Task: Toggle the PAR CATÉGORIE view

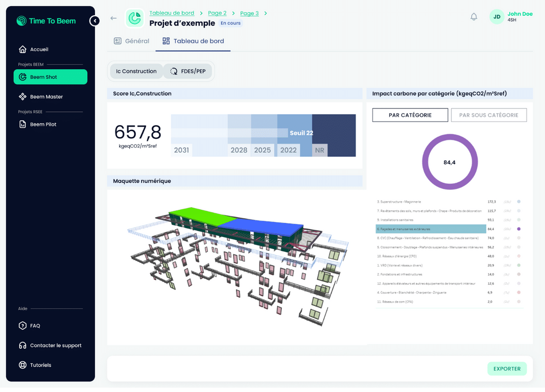Action: click(x=410, y=115)
